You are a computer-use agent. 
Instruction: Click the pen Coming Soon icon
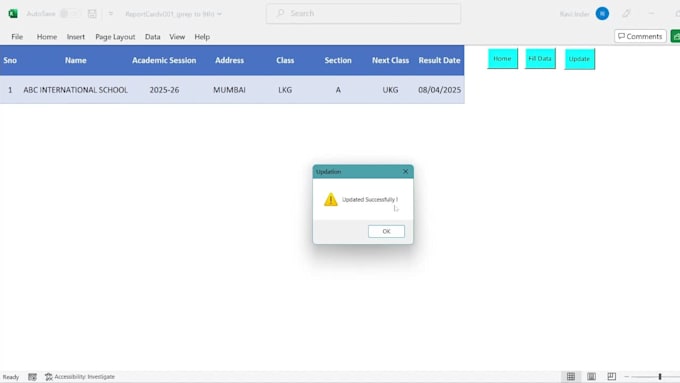click(x=626, y=13)
